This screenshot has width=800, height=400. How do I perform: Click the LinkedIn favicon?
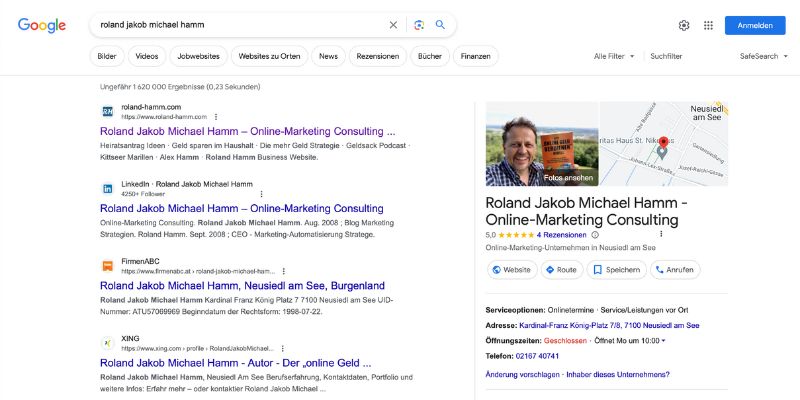[108, 189]
